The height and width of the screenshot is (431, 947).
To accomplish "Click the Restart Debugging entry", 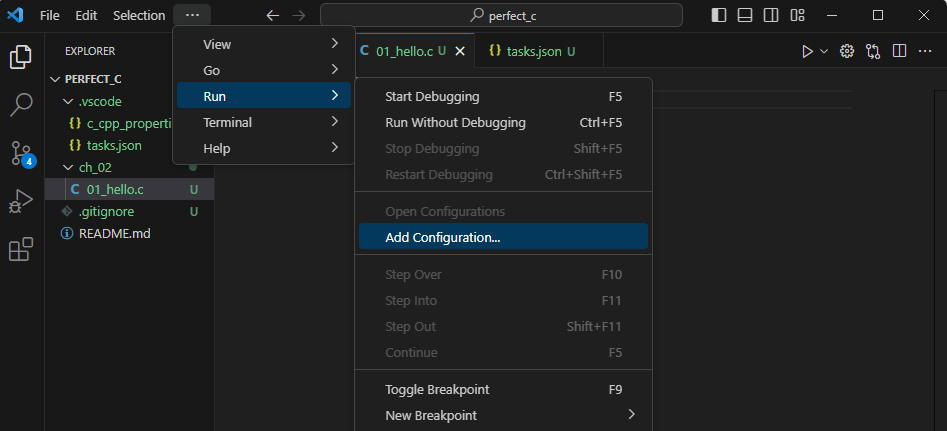I will click(503, 175).
